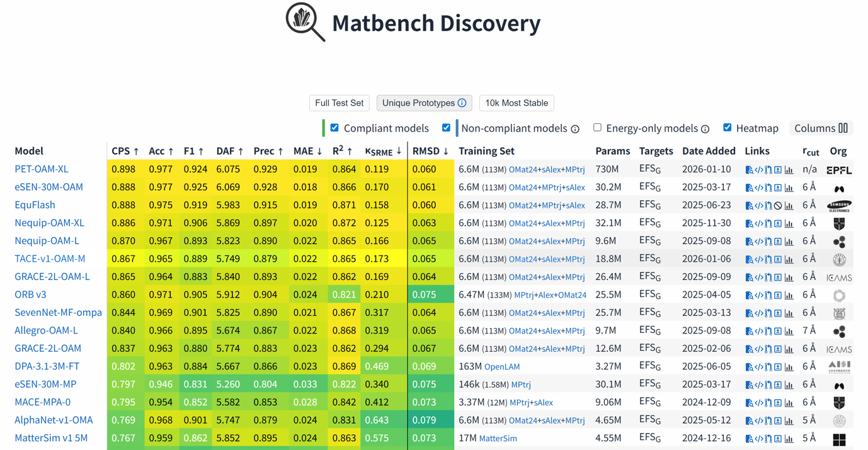The width and height of the screenshot is (868, 450).
Task: Follow the OpenLAM training set link
Action: [502, 367]
